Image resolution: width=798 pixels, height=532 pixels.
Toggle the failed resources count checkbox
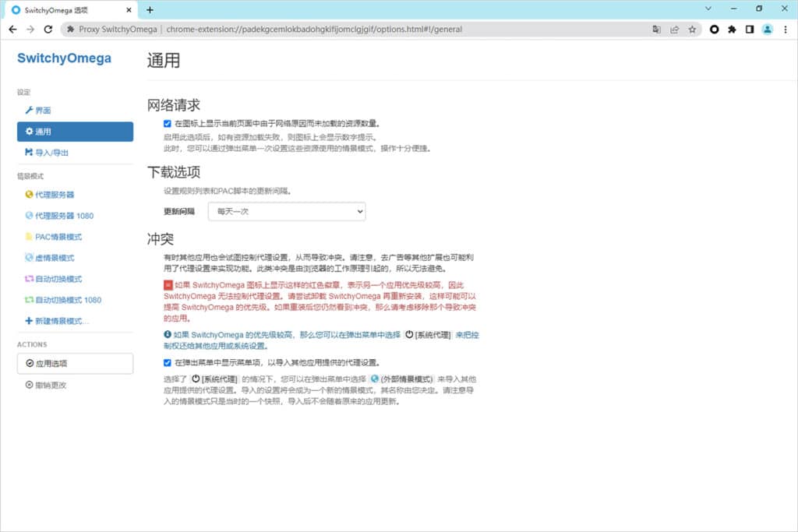point(167,124)
